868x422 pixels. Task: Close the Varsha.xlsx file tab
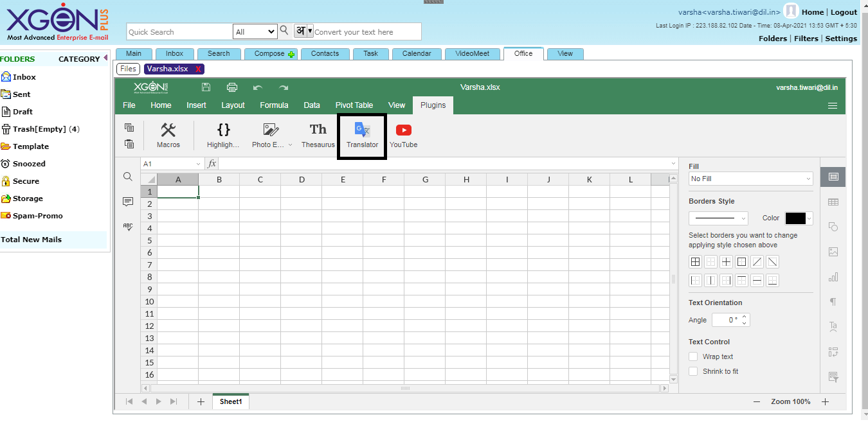pos(198,69)
